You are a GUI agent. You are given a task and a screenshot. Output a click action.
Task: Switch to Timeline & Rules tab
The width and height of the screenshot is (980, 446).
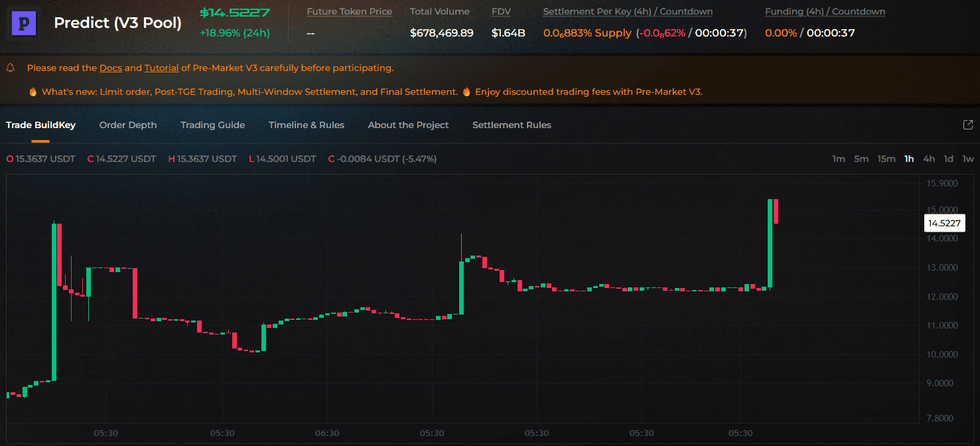[307, 125]
